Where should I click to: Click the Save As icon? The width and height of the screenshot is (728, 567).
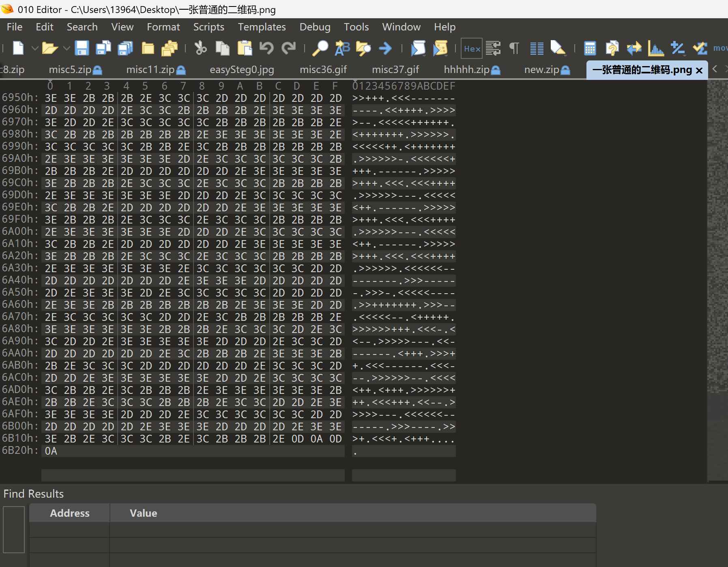[103, 48]
